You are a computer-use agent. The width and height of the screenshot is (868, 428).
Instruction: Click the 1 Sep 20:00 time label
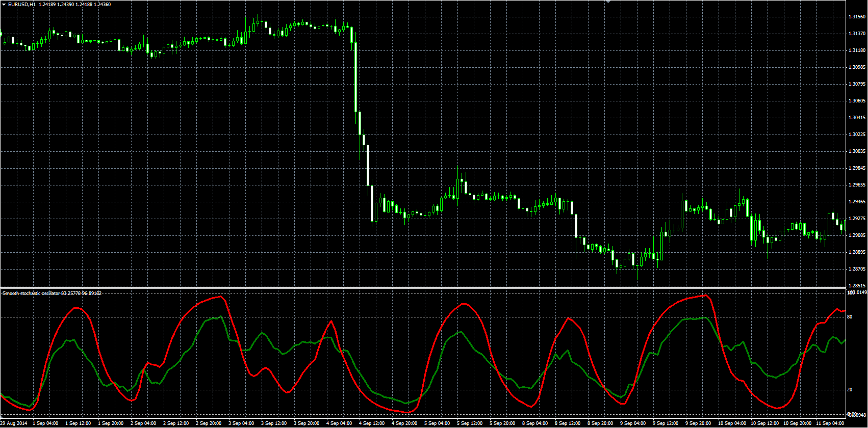tap(111, 423)
